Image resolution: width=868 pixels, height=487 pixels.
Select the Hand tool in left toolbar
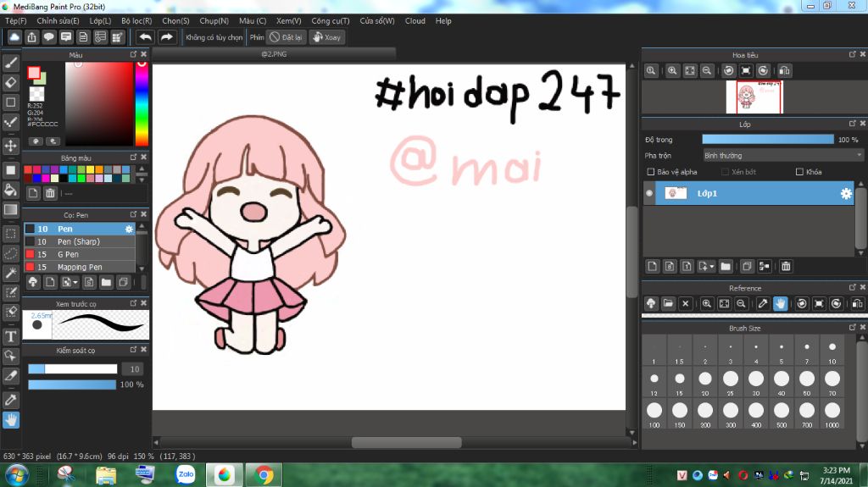tap(10, 420)
